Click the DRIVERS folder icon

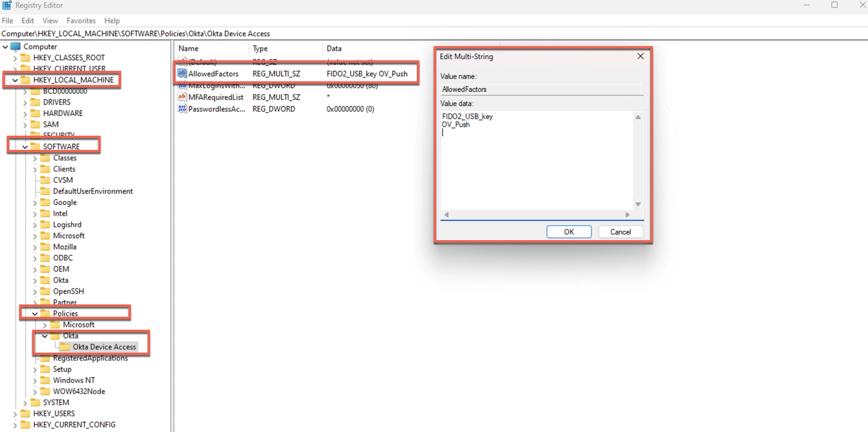pos(35,102)
